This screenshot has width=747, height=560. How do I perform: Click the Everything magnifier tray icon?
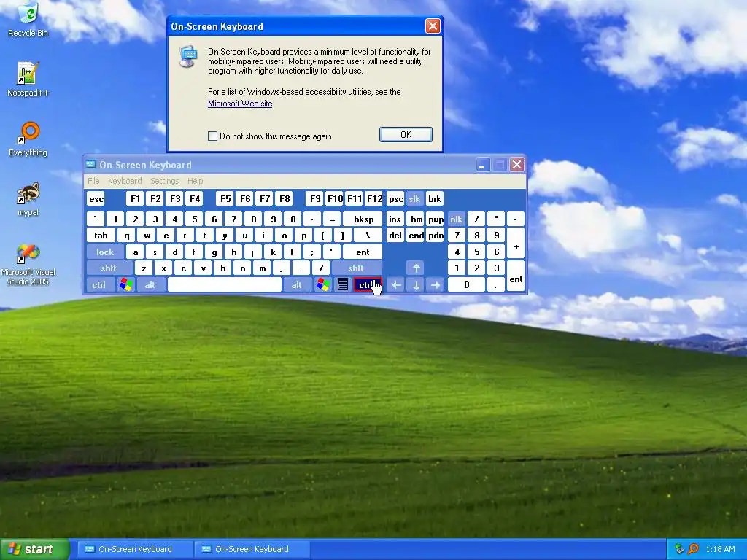pos(693,549)
